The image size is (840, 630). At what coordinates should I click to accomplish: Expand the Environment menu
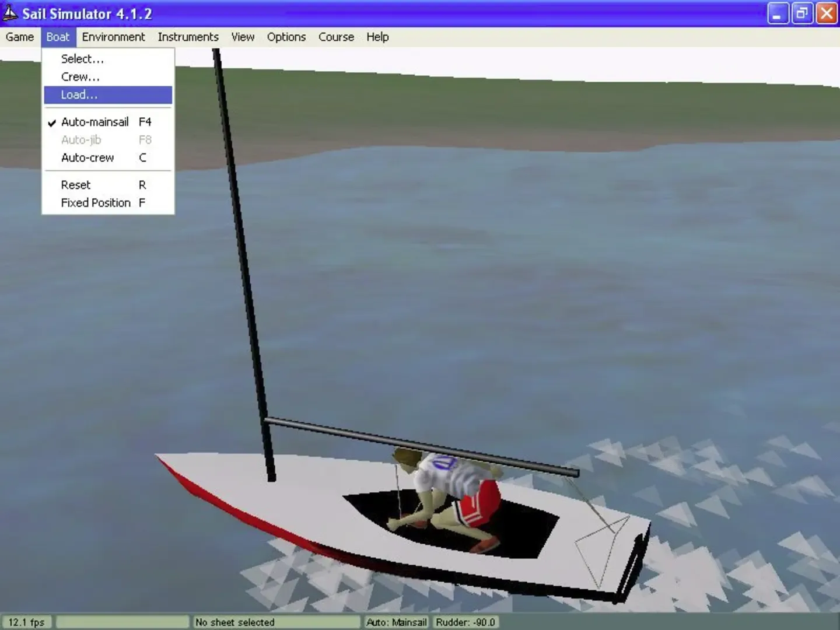(x=113, y=37)
